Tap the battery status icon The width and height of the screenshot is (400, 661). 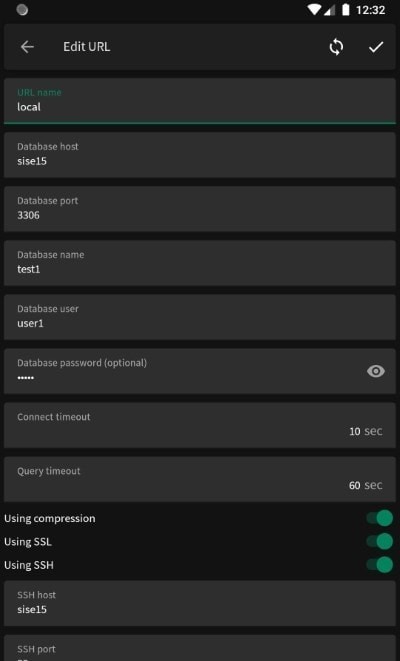pos(346,10)
